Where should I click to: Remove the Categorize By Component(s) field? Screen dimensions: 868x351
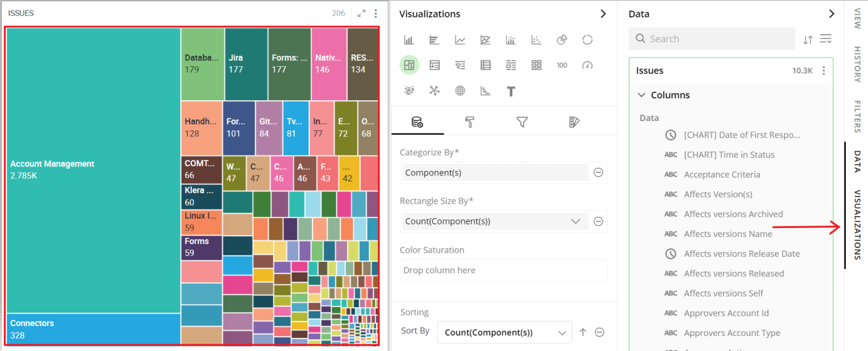point(598,172)
